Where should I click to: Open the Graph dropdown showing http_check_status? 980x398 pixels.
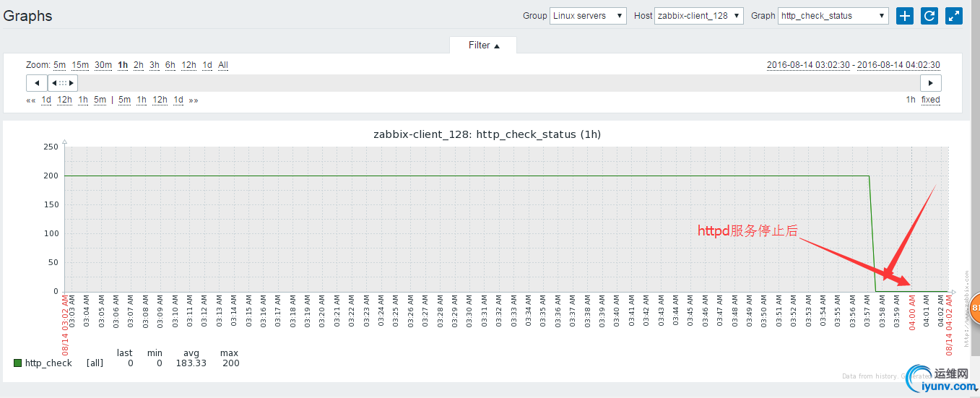[x=833, y=16]
